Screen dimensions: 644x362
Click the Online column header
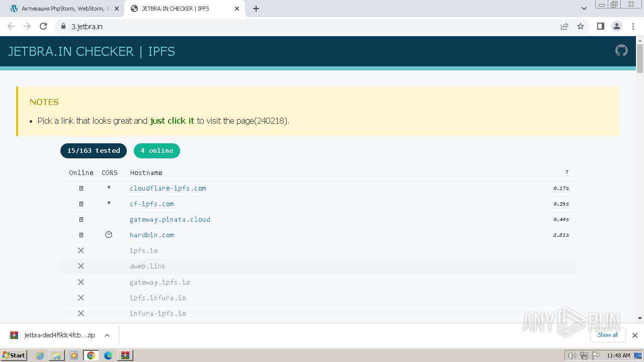tap(81, 172)
